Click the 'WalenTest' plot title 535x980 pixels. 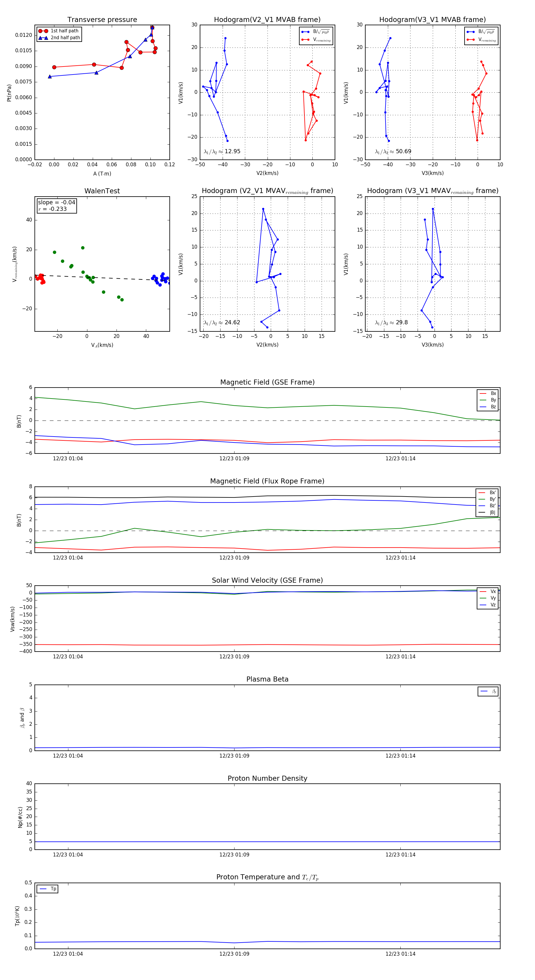(x=102, y=191)
